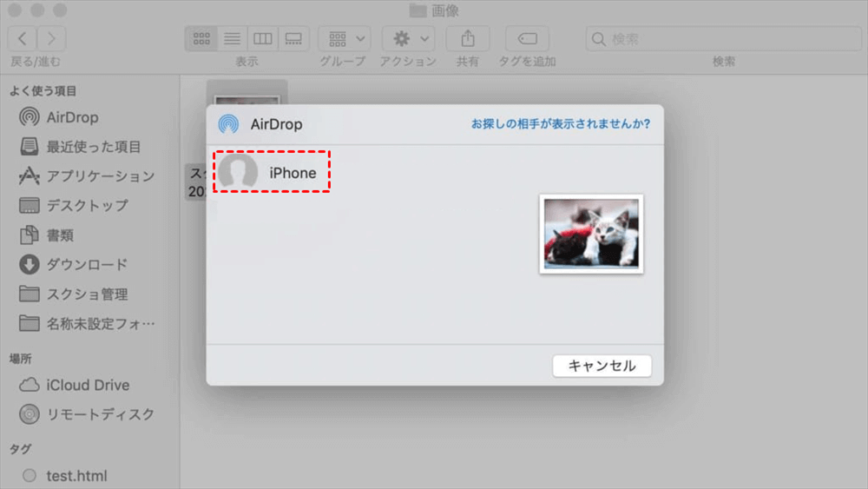Go back with the left arrow
The width and height of the screenshot is (868, 489).
(23, 39)
